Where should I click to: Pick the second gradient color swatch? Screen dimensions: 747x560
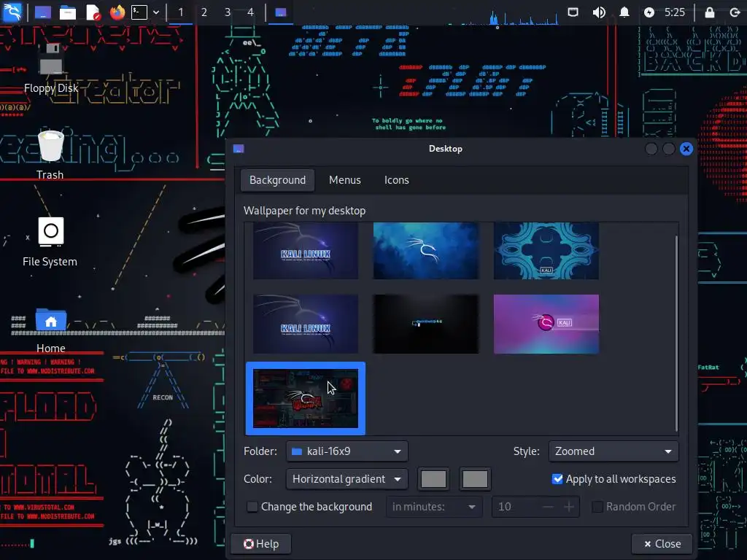click(x=475, y=479)
